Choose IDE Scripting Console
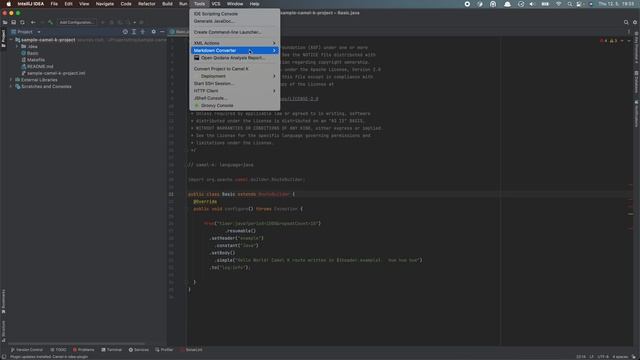 tap(235, 13)
